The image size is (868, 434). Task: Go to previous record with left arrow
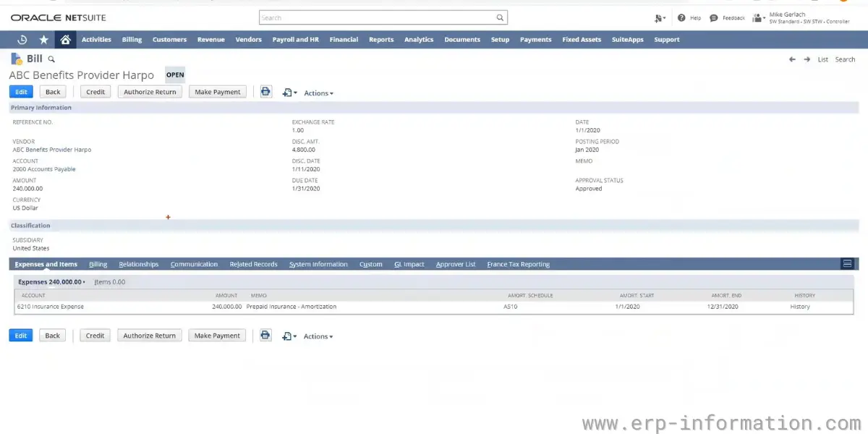792,59
